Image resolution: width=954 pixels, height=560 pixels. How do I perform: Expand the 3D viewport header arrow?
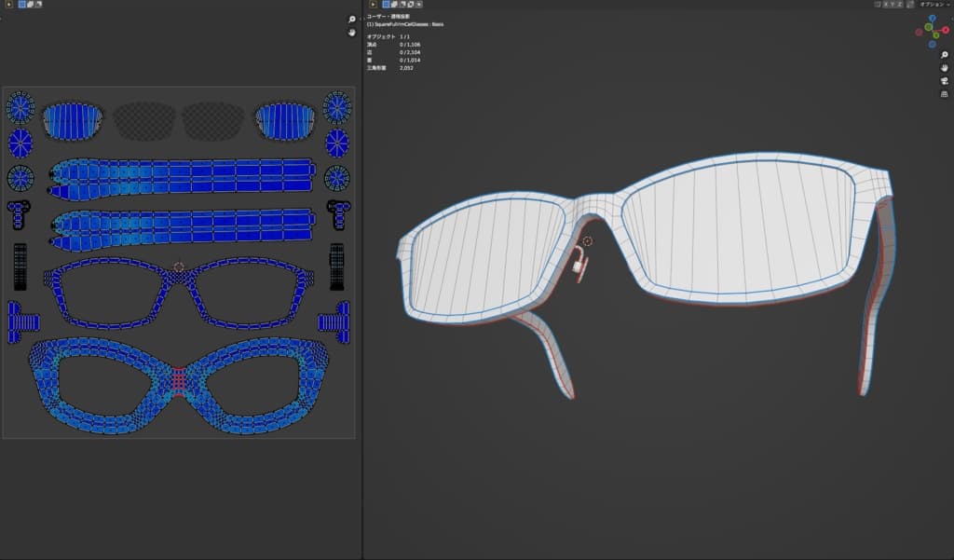pyautogui.click(x=373, y=5)
